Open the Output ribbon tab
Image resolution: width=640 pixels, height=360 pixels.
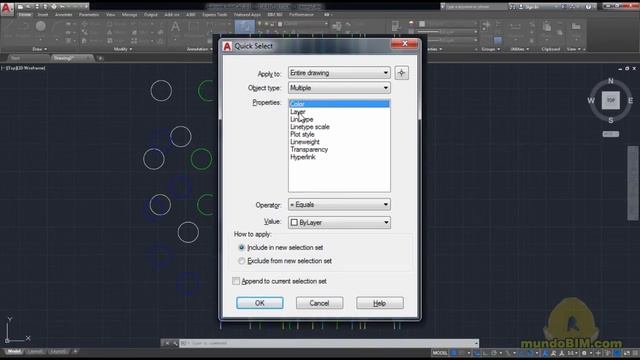tap(151, 15)
